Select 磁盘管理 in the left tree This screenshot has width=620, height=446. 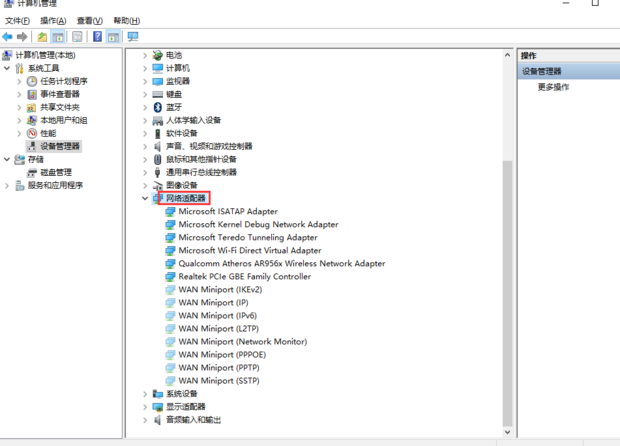55,172
